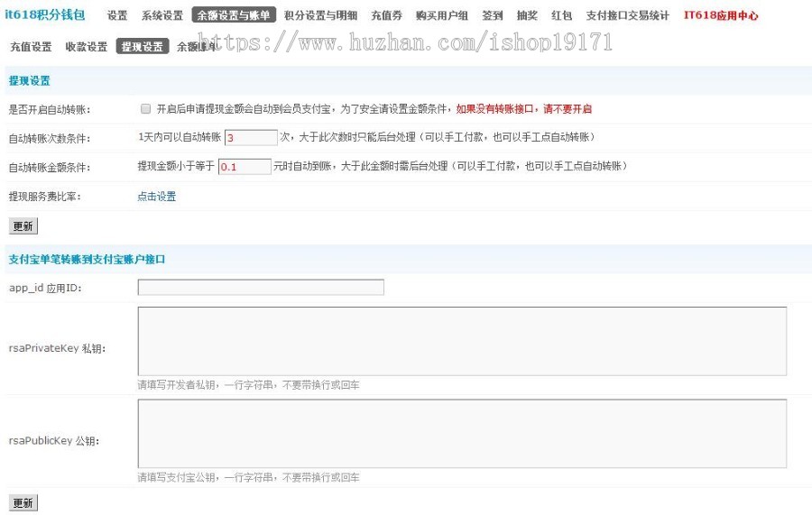Screen dimensions: 812x515
Task: Open the 系统设置 tab
Action: pos(162,15)
